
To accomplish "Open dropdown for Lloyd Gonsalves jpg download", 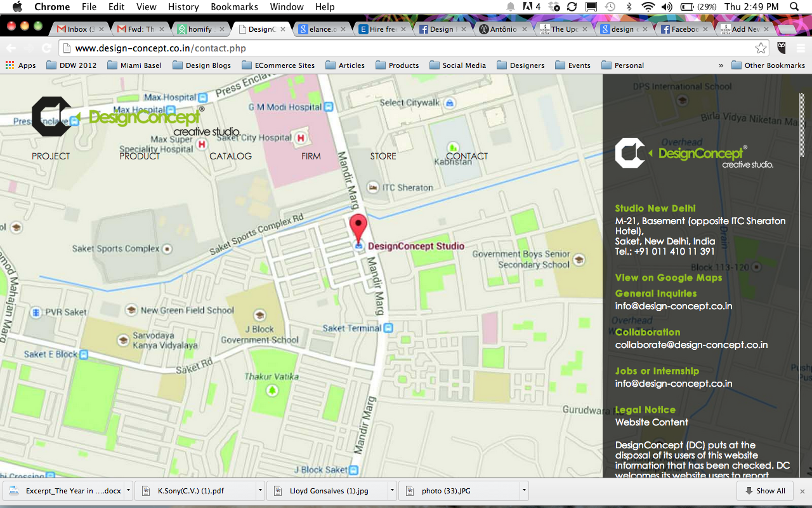I will [392, 490].
